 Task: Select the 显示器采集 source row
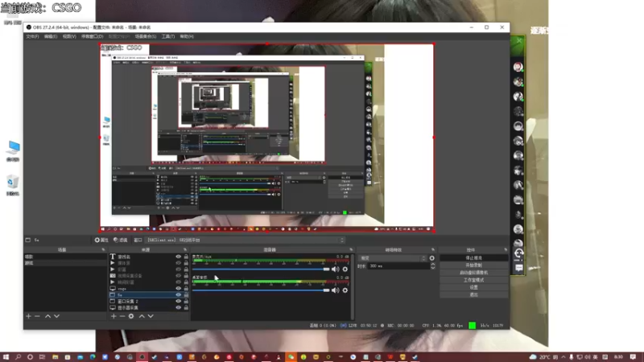click(x=149, y=307)
